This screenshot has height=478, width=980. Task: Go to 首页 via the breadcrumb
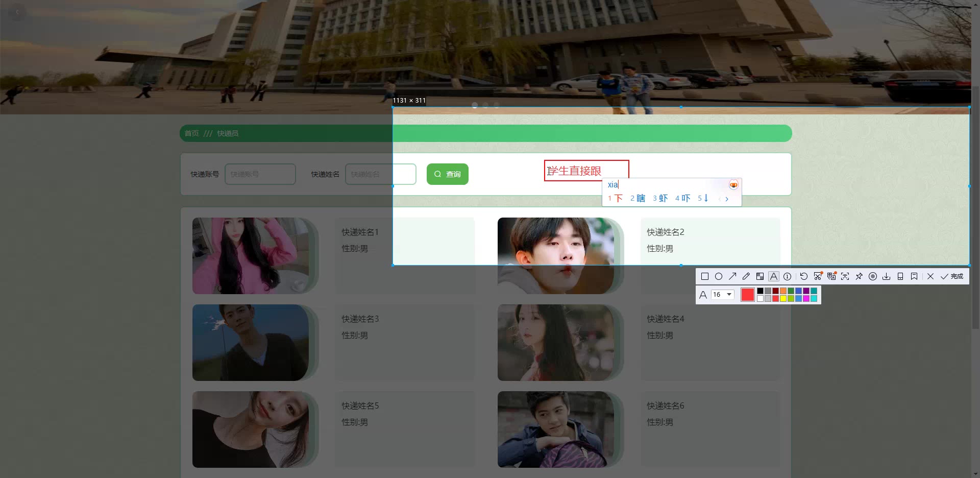pyautogui.click(x=192, y=133)
